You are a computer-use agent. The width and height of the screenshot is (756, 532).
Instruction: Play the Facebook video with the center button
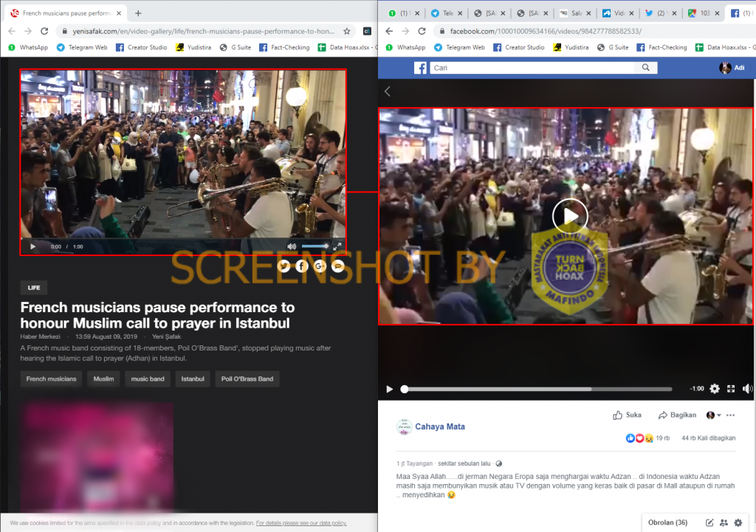[570, 215]
